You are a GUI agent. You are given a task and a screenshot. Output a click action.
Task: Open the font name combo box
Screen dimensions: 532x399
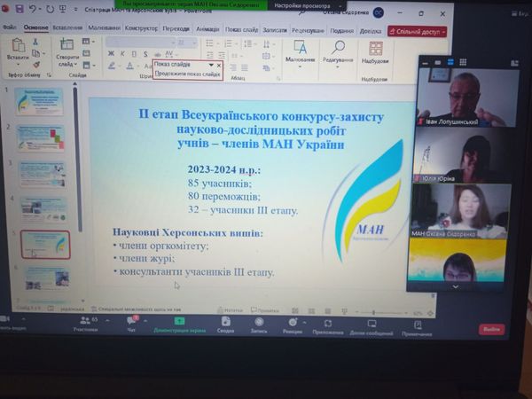point(140,43)
